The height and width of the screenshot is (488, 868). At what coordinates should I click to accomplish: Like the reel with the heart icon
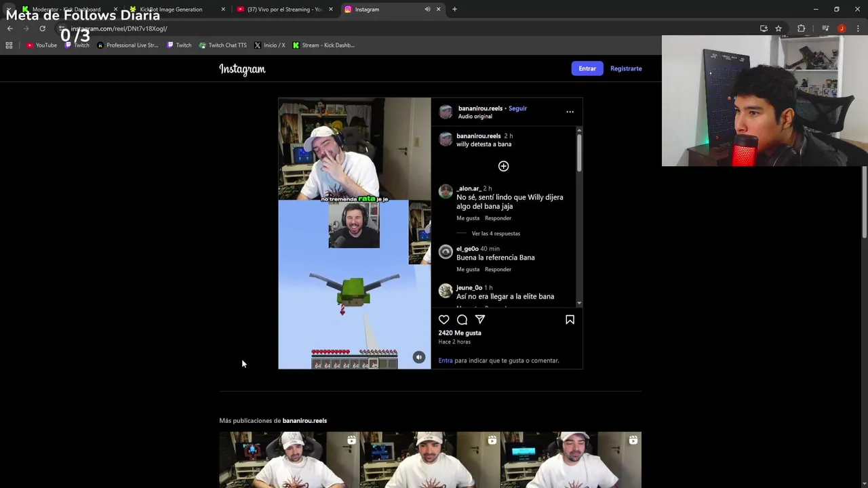pyautogui.click(x=443, y=319)
